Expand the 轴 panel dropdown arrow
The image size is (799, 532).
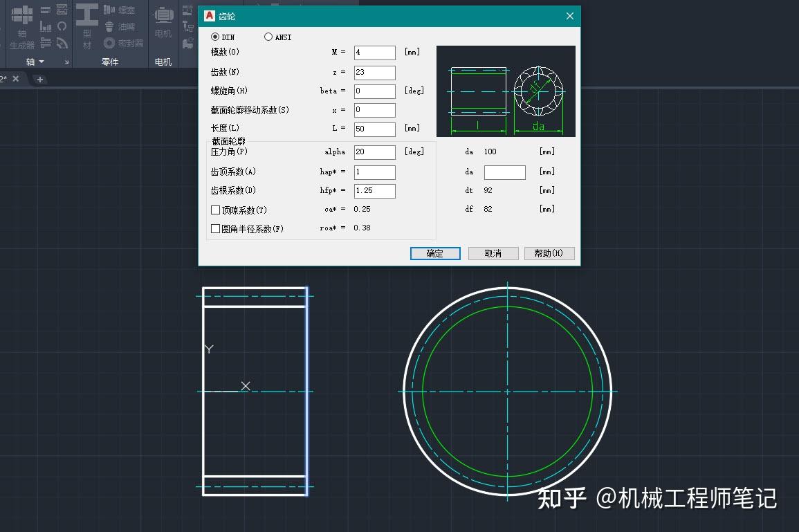click(x=42, y=62)
